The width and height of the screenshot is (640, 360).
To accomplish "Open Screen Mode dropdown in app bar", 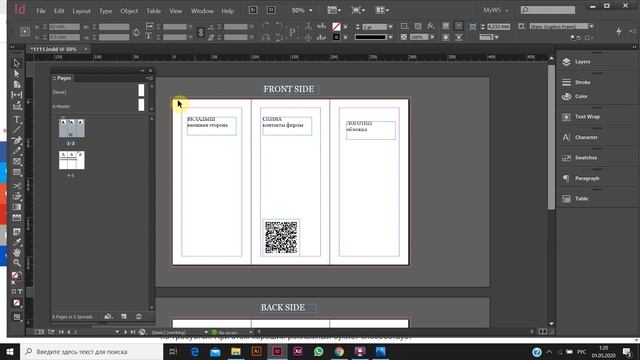I will pos(358,10).
